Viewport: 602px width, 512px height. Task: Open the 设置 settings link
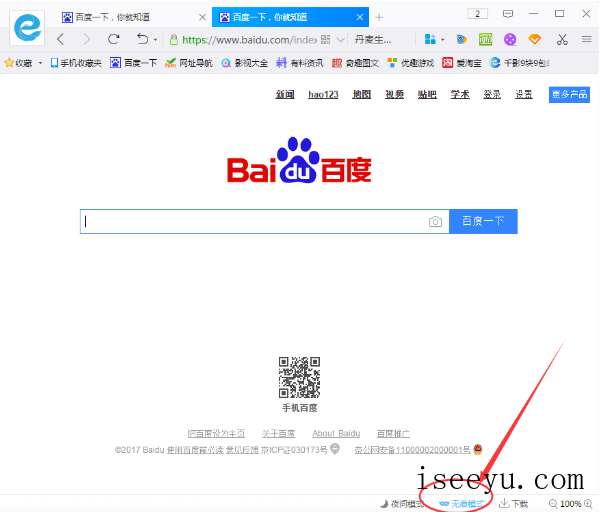click(x=524, y=94)
